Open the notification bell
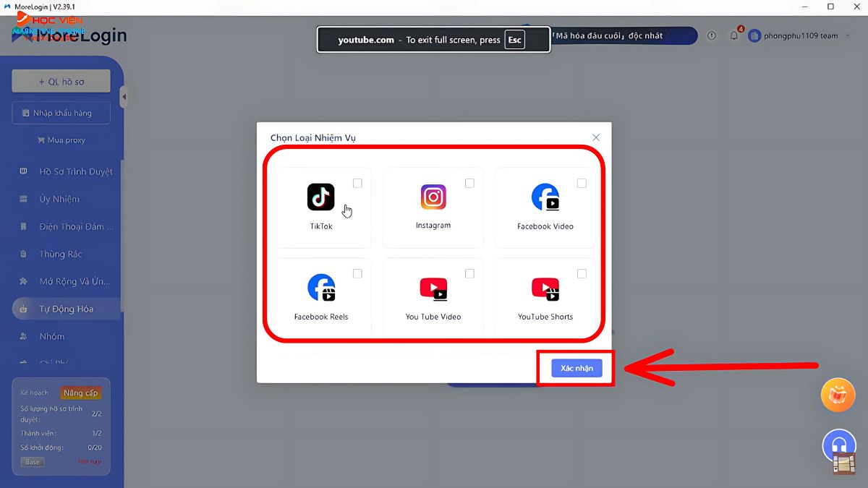 click(734, 35)
